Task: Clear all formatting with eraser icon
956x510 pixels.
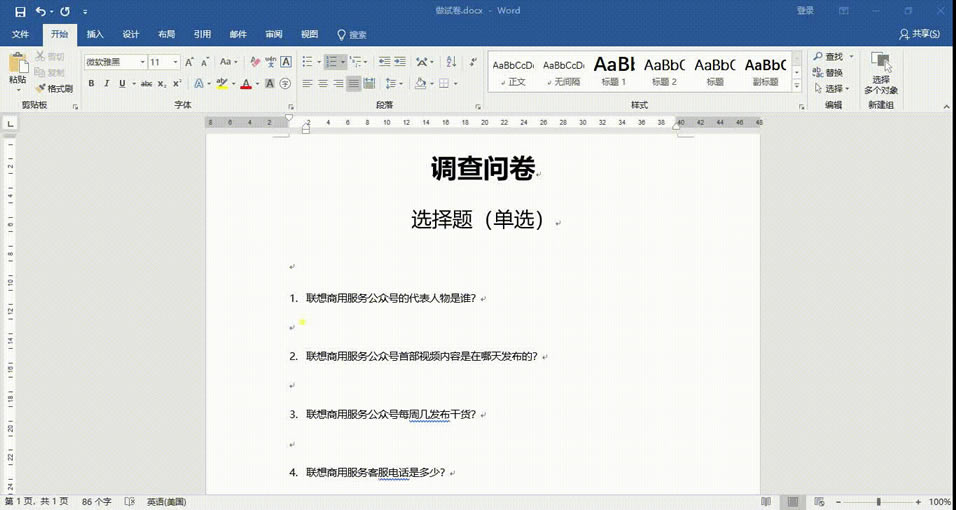Action: point(255,62)
